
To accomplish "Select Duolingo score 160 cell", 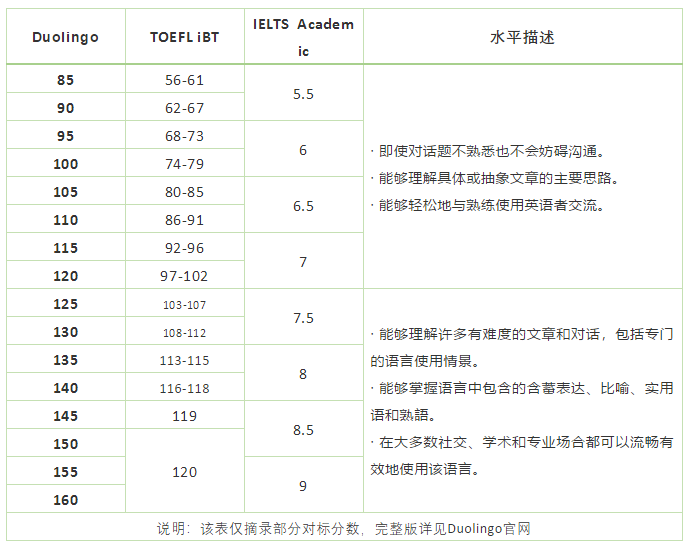I will (66, 499).
